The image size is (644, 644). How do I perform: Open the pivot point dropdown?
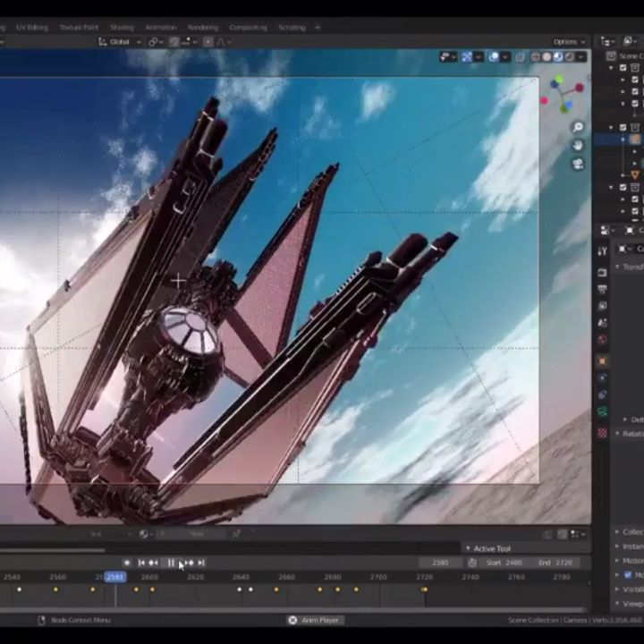tap(156, 42)
